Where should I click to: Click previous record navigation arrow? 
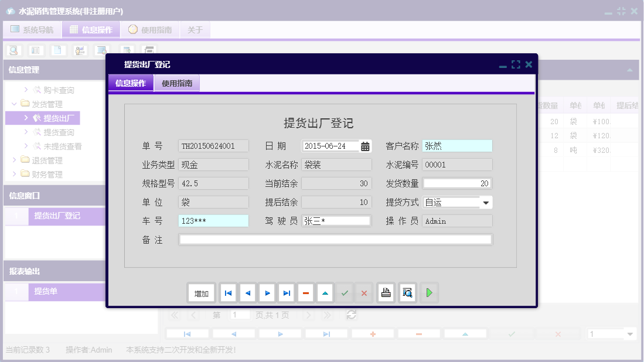tap(247, 292)
